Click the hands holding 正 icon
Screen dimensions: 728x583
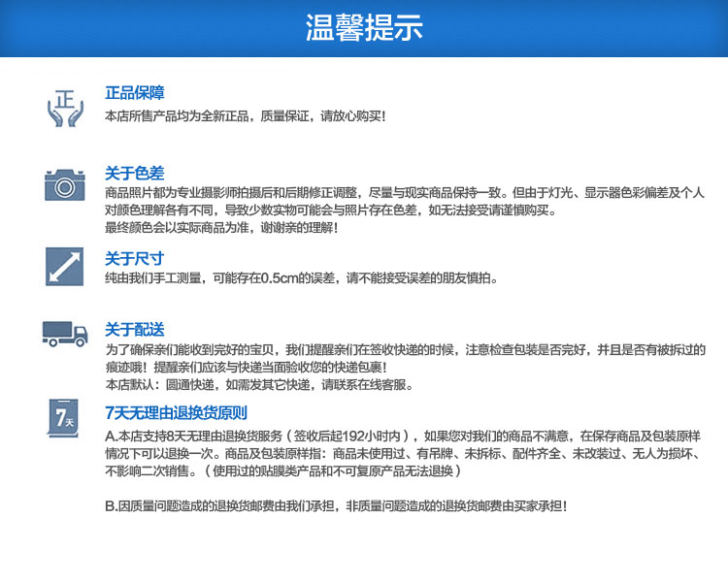pos(65,108)
